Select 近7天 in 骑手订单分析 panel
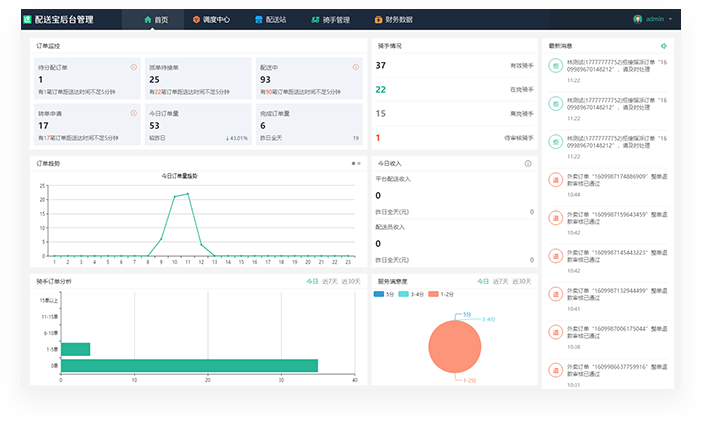Image resolution: width=702 pixels, height=422 pixels. coord(332,281)
